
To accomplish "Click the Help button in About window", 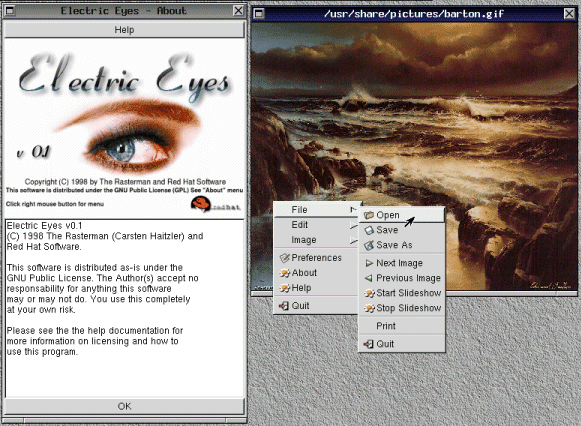I will click(124, 30).
